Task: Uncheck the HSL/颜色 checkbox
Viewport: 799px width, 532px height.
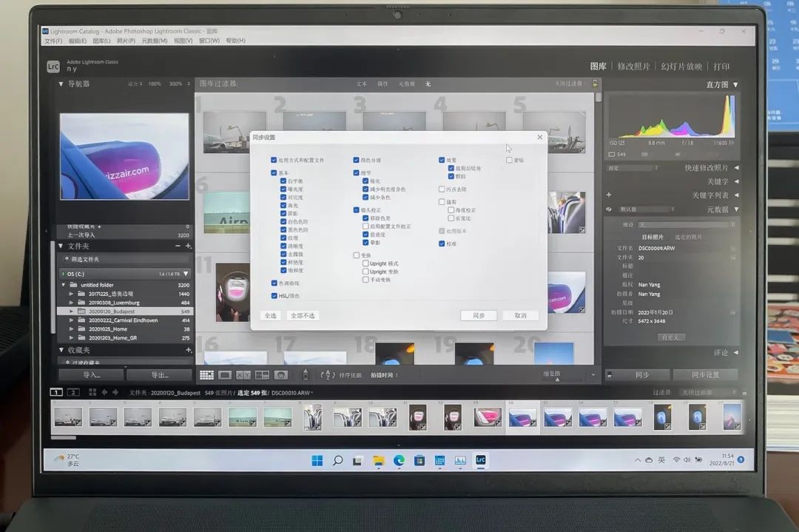Action: [274, 296]
